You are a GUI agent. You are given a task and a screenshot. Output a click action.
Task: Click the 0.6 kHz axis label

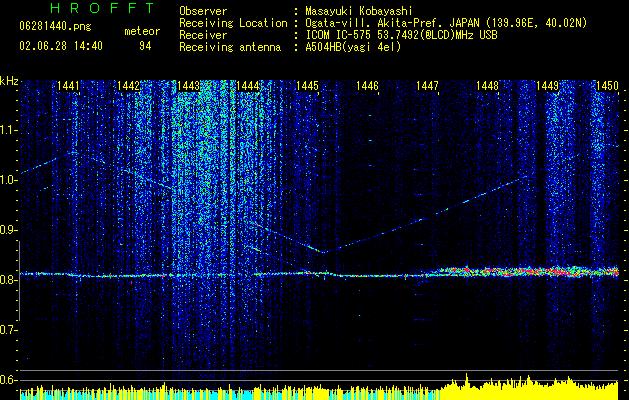8,380
